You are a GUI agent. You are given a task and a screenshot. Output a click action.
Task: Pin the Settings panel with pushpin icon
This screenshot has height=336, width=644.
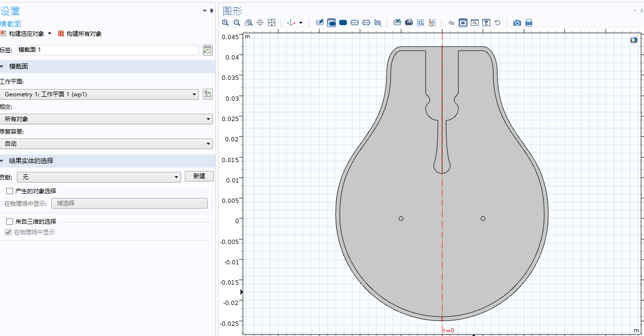(x=211, y=11)
